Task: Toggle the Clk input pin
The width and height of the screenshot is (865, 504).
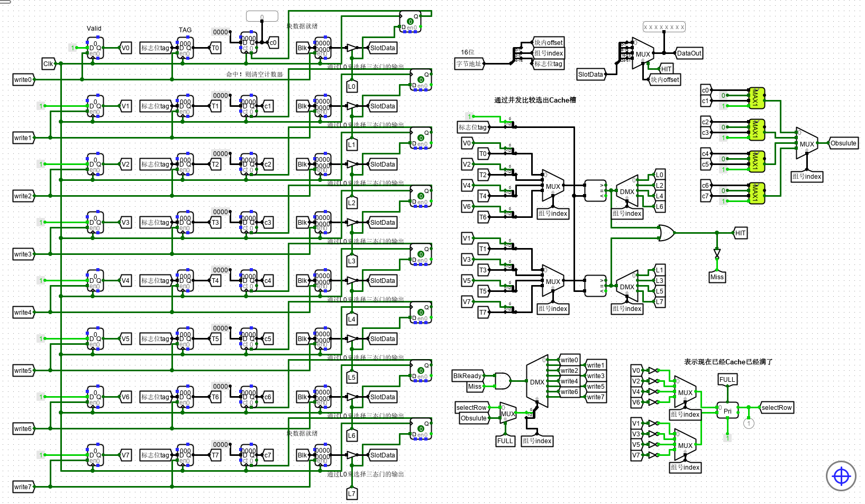Action: tap(49, 64)
